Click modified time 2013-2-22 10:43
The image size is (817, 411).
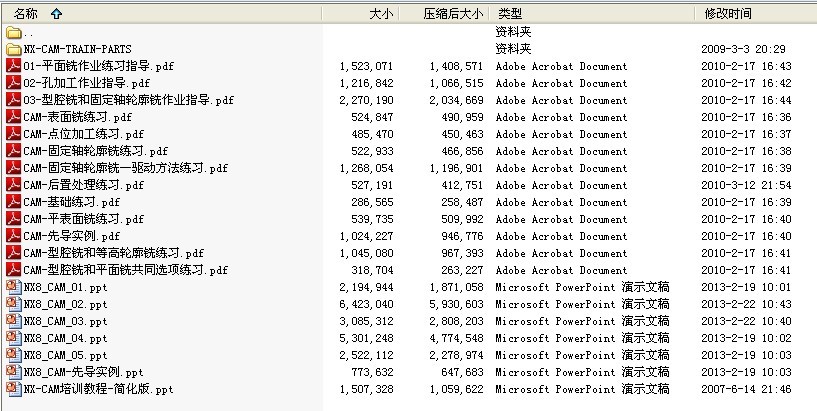pos(746,304)
